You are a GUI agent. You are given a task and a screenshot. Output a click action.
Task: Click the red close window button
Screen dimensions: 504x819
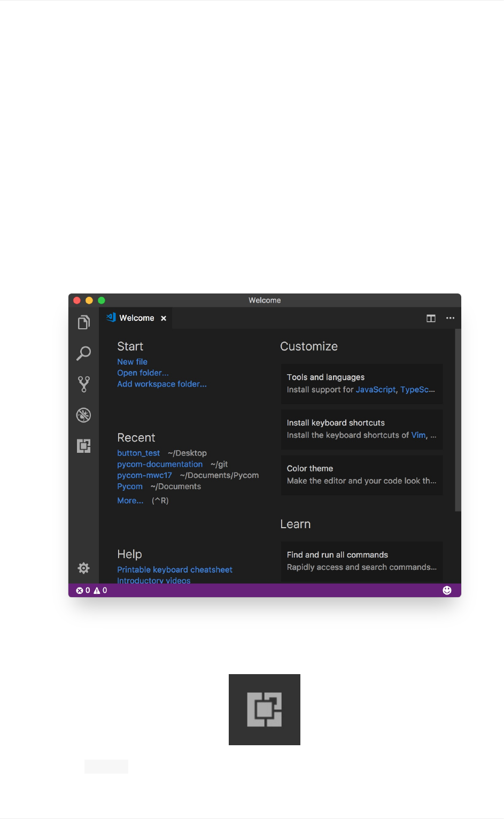point(77,300)
